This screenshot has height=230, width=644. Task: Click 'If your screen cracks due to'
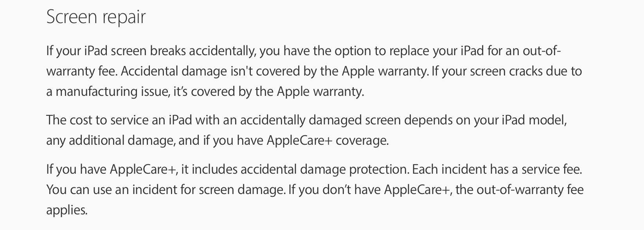(x=507, y=71)
